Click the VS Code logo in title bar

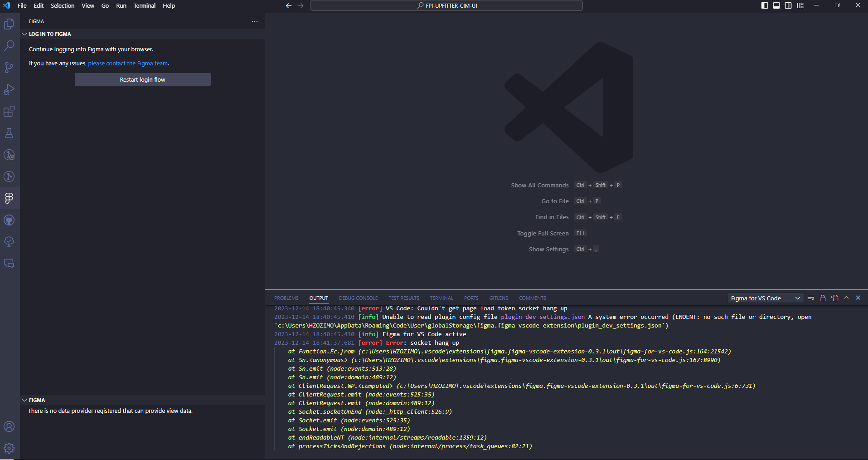pos(6,5)
